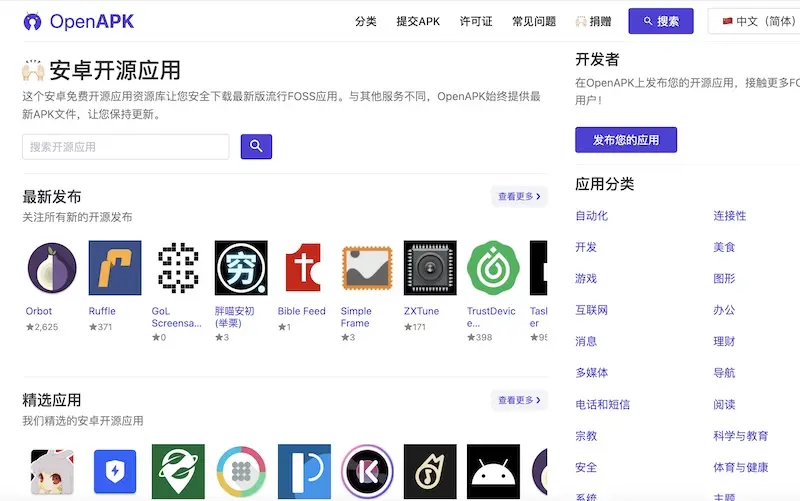Click the ZXTune app name link
This screenshot has width=800, height=501.
[421, 311]
